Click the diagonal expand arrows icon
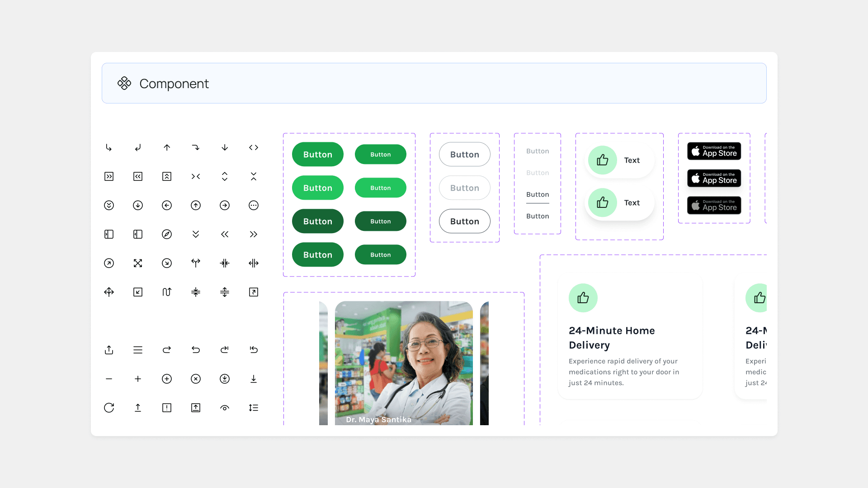Screen dimensions: 868x488 click(138, 263)
